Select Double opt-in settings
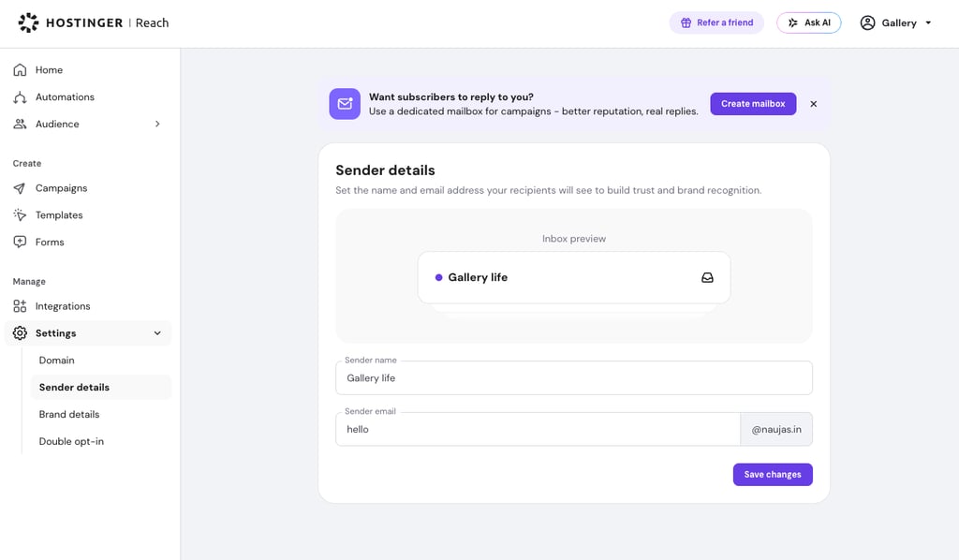Screen dimensions: 959x560 pyautogui.click(x=71, y=441)
